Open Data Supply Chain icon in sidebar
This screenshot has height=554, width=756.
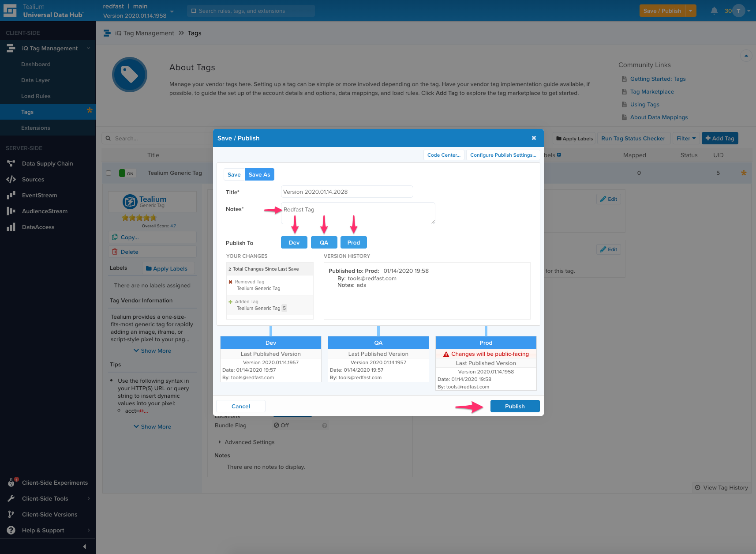click(x=11, y=163)
